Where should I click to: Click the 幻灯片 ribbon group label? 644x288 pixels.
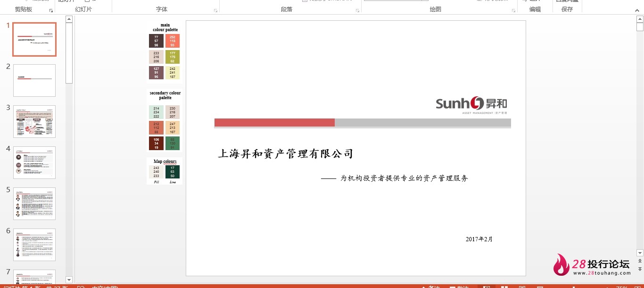click(x=83, y=9)
